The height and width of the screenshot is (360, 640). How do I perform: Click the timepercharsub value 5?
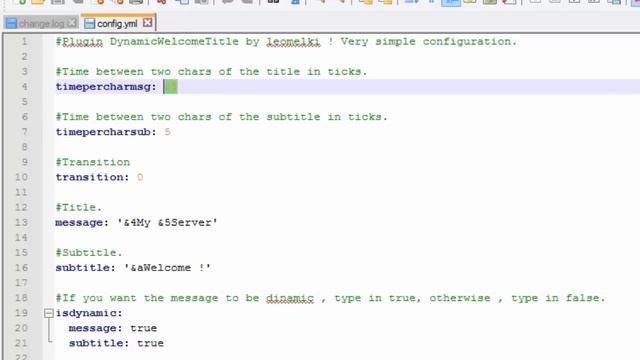(167, 132)
